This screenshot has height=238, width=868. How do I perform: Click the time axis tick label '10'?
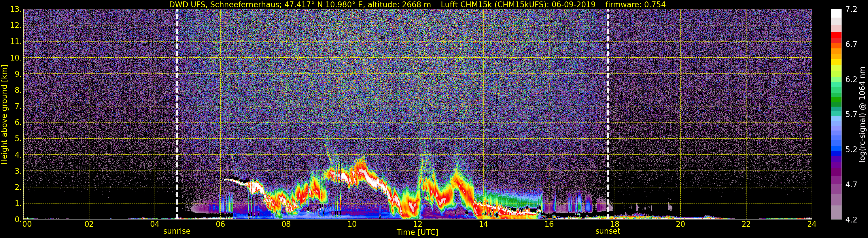[x=352, y=224]
